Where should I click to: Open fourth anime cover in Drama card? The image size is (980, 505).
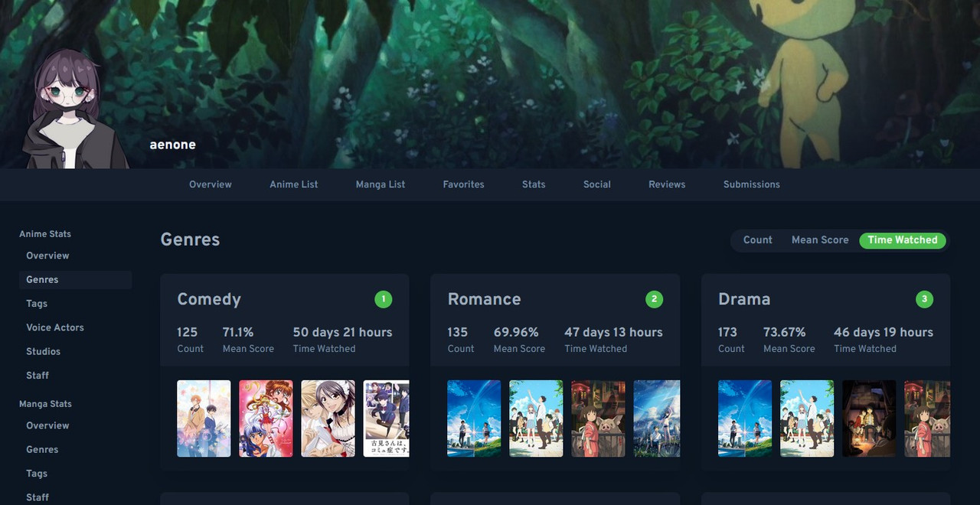point(927,419)
